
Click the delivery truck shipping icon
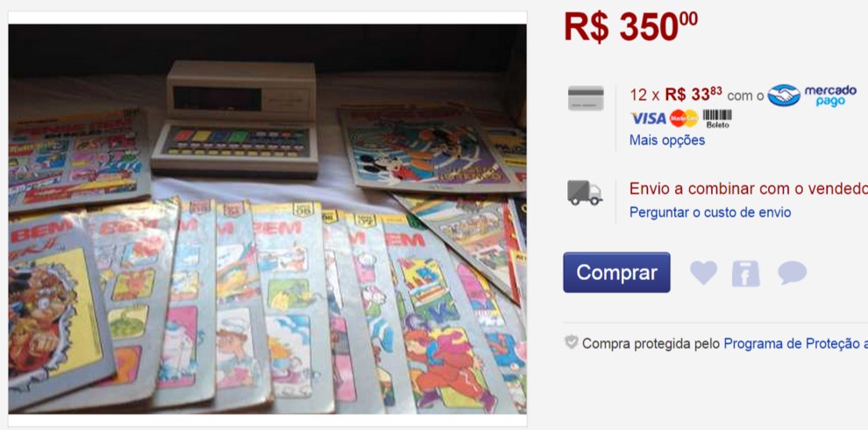(585, 193)
